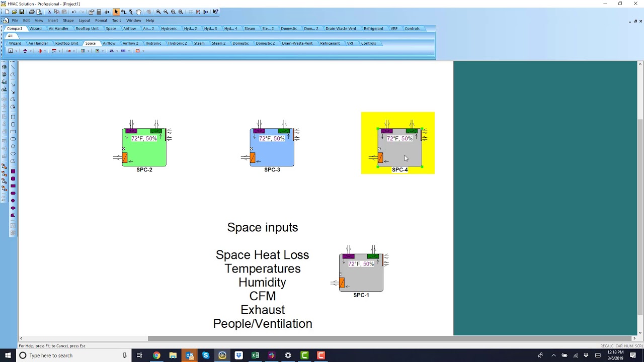This screenshot has height=362, width=644.
Task: Click the 'People/Ventilation' text
Action: coord(263,324)
